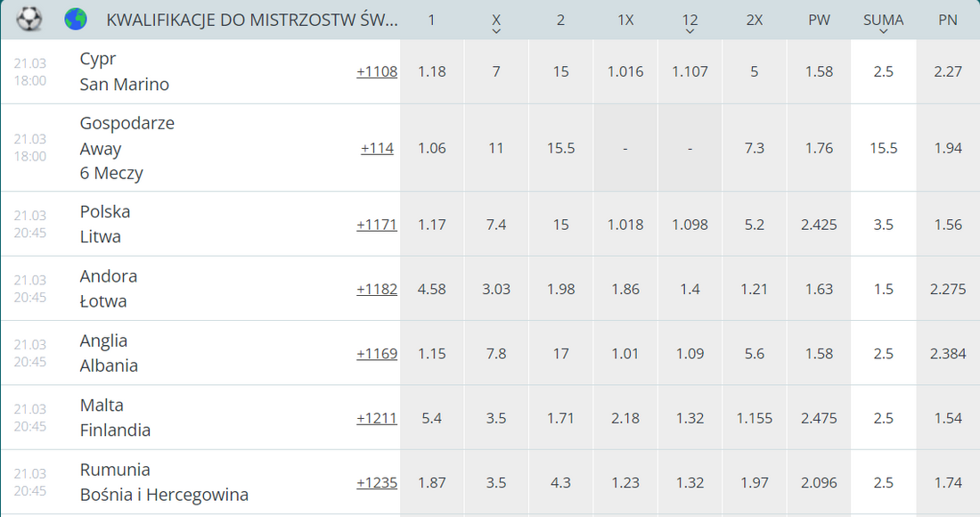The height and width of the screenshot is (517, 980).
Task: Open +114 additional markets link
Action: tap(377, 148)
